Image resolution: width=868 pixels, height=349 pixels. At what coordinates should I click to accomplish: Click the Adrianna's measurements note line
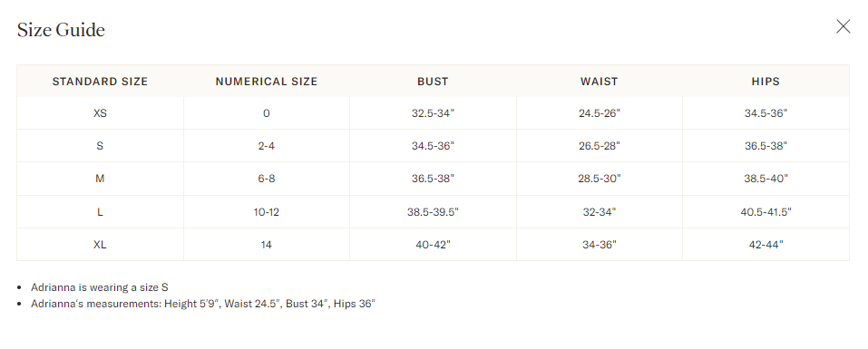pos(203,304)
